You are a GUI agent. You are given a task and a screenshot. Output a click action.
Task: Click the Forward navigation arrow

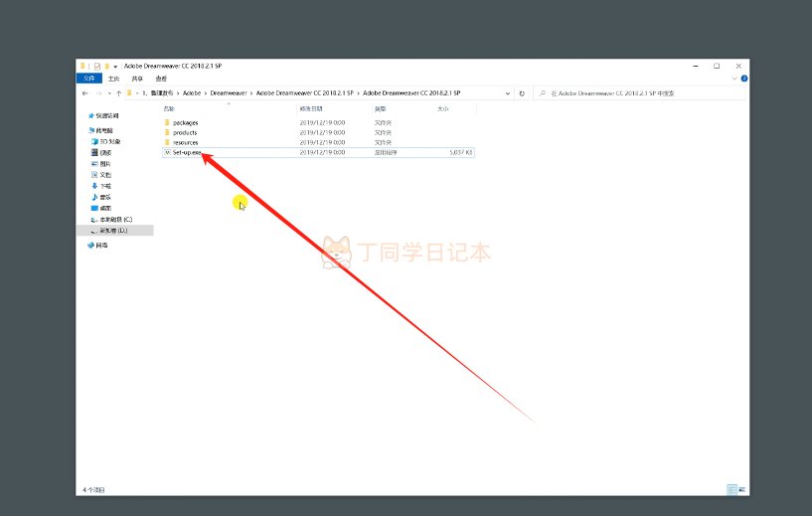[x=98, y=93]
